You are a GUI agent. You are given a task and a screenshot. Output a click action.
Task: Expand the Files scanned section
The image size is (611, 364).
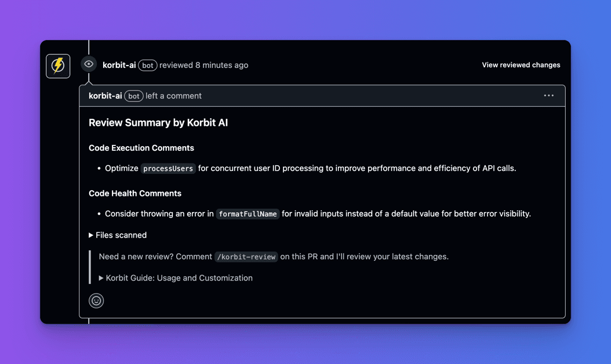(118, 235)
